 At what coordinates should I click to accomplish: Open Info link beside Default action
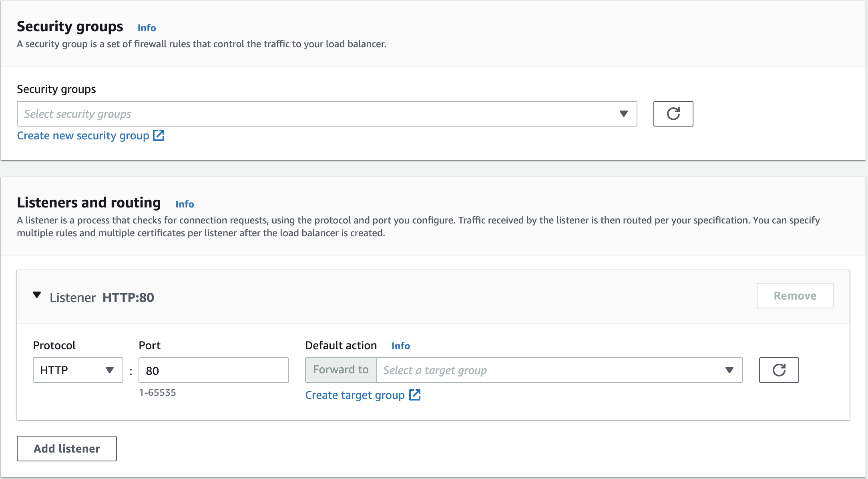[x=400, y=346]
